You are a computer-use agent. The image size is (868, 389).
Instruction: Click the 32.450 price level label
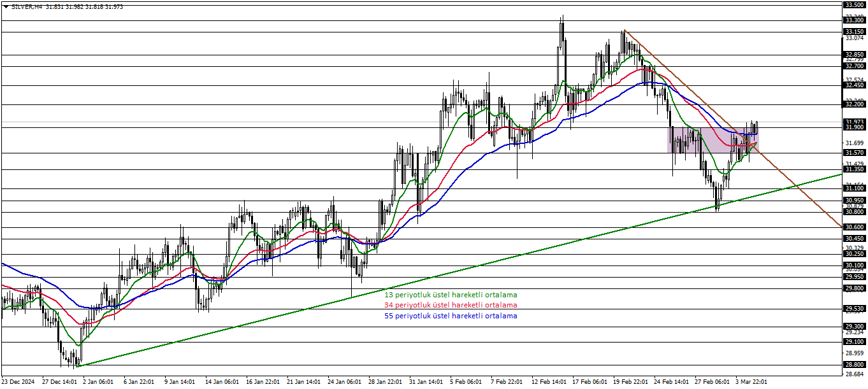click(x=854, y=85)
